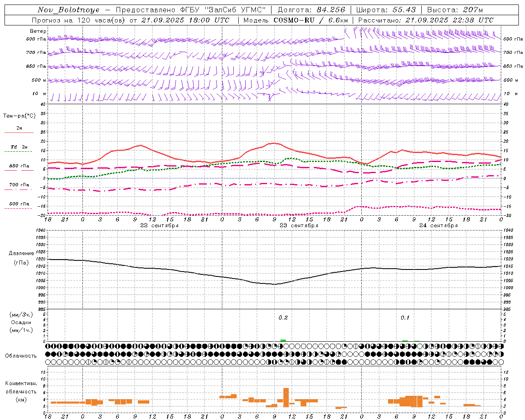Click the longitude value Долгота: 84.256

311,10
